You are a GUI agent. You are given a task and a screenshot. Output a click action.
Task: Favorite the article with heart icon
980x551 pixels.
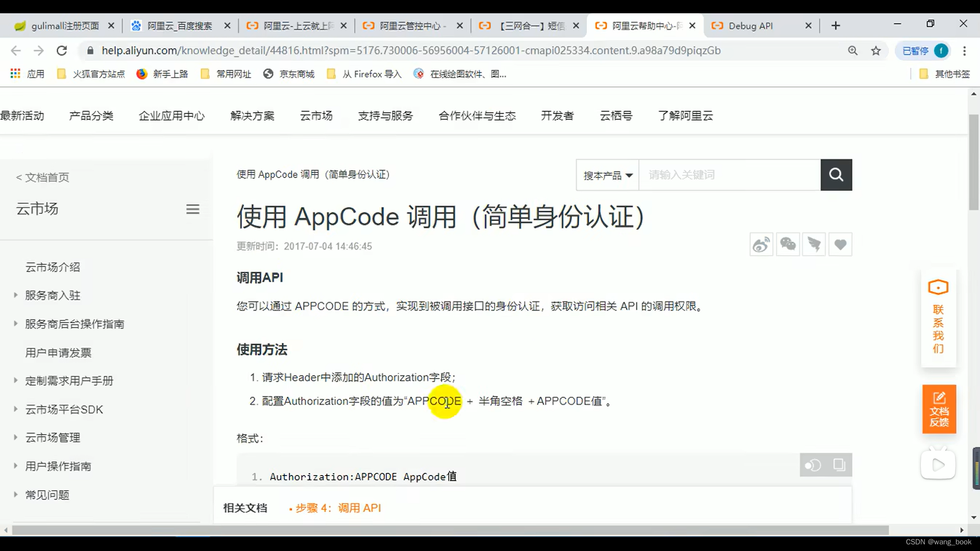[840, 244]
